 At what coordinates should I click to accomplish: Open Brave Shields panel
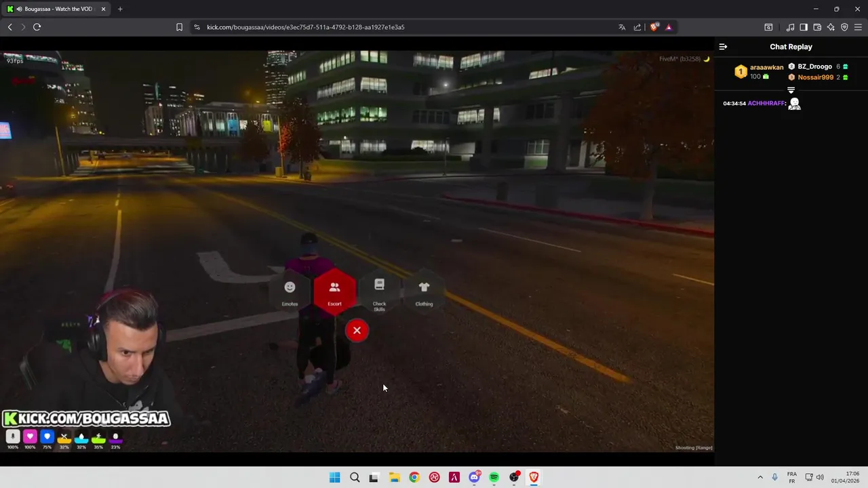tap(654, 27)
